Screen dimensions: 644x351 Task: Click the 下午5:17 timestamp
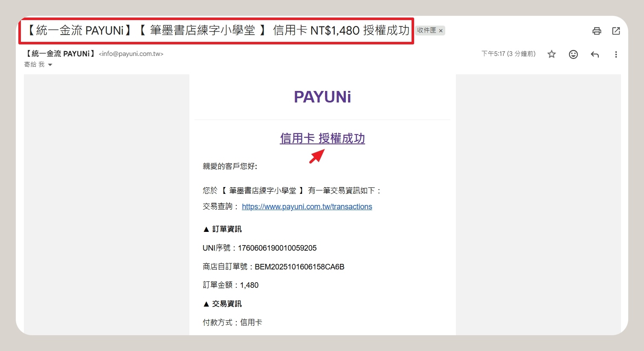click(x=508, y=54)
